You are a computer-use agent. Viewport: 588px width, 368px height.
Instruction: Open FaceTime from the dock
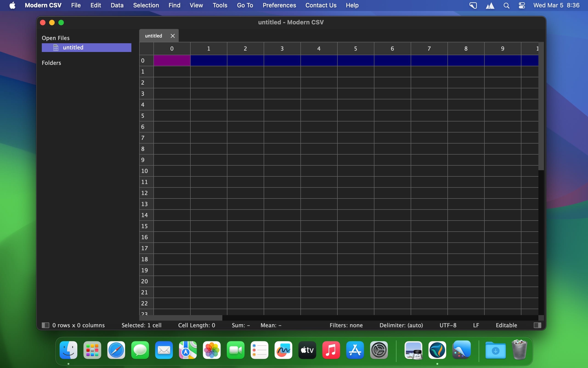pos(236,350)
